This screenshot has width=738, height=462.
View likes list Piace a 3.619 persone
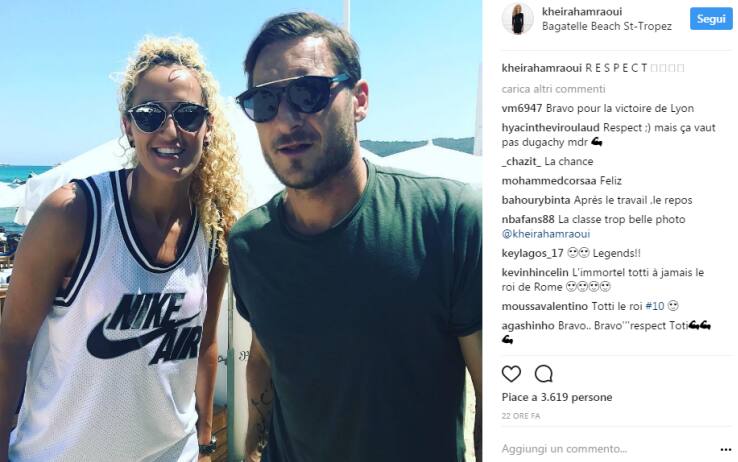coord(557,398)
